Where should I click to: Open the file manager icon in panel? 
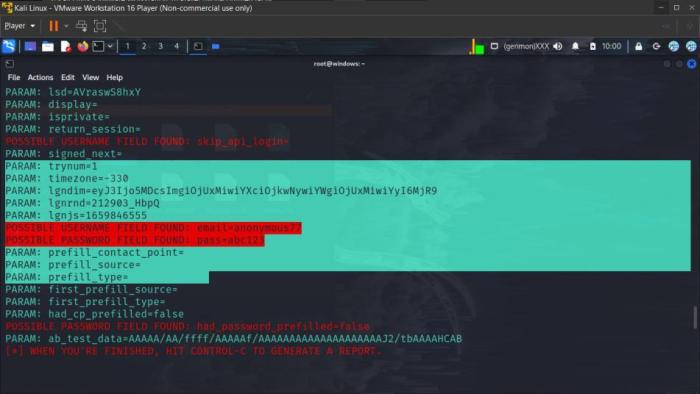tap(48, 46)
